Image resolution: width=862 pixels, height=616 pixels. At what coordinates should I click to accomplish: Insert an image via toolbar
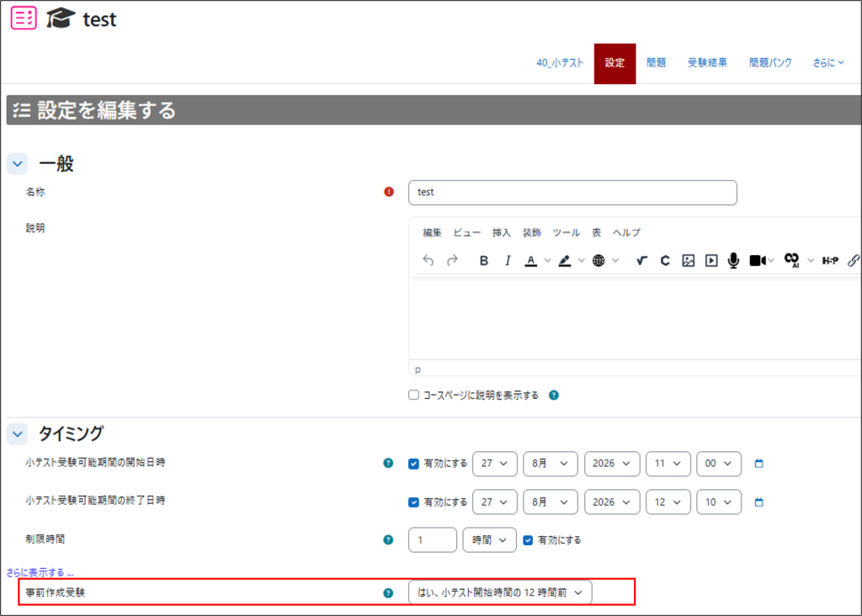pos(689,261)
